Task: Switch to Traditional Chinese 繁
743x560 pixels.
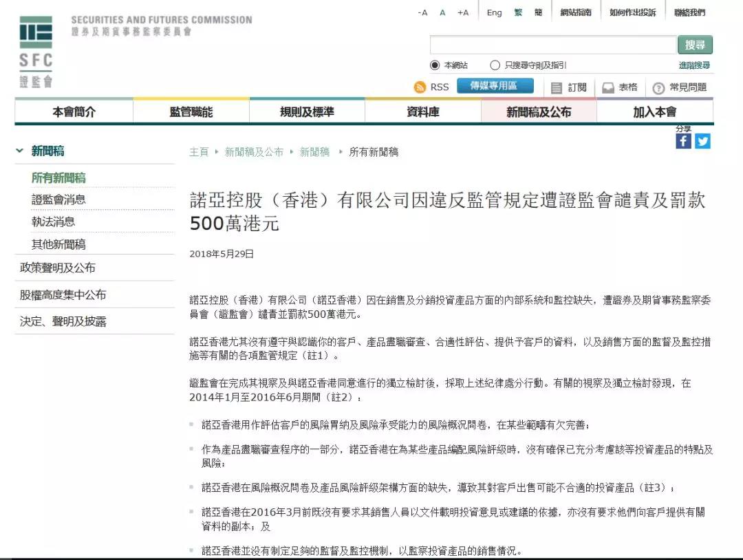Action: (519, 13)
